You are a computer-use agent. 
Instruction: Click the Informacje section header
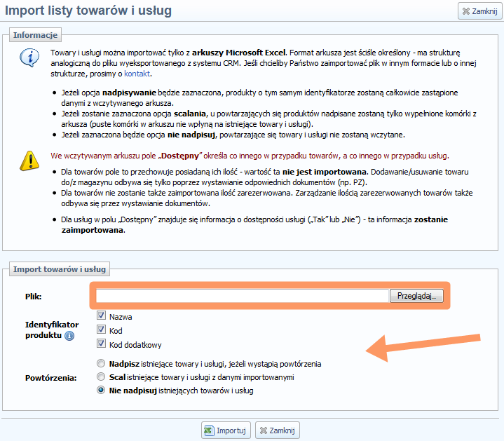tap(35, 34)
